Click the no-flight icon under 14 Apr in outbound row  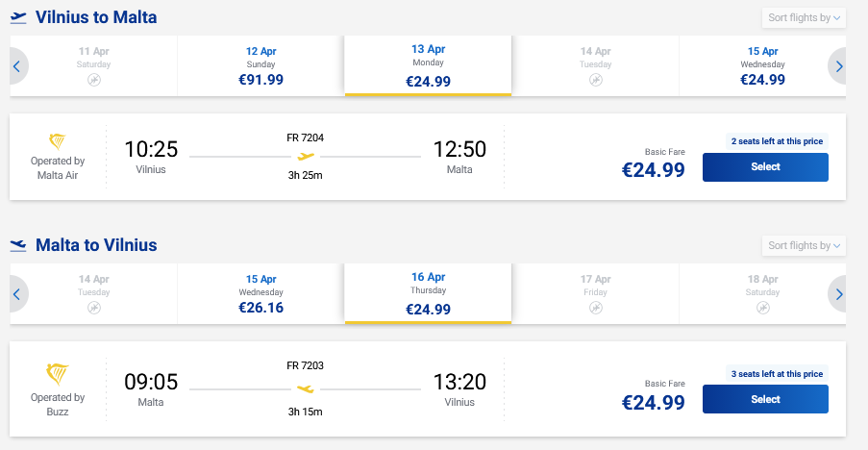pos(596,80)
